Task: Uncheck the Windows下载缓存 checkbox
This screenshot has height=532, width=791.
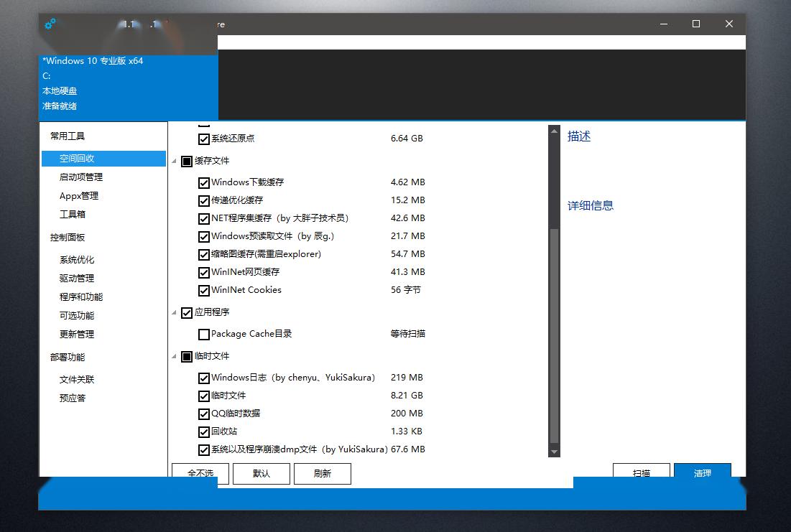Action: (x=204, y=182)
